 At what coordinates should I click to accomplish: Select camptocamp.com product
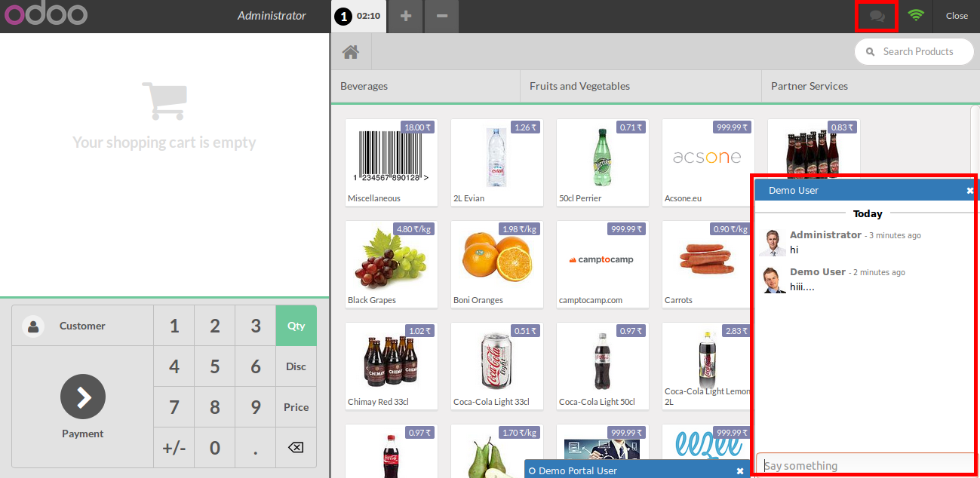click(603, 264)
